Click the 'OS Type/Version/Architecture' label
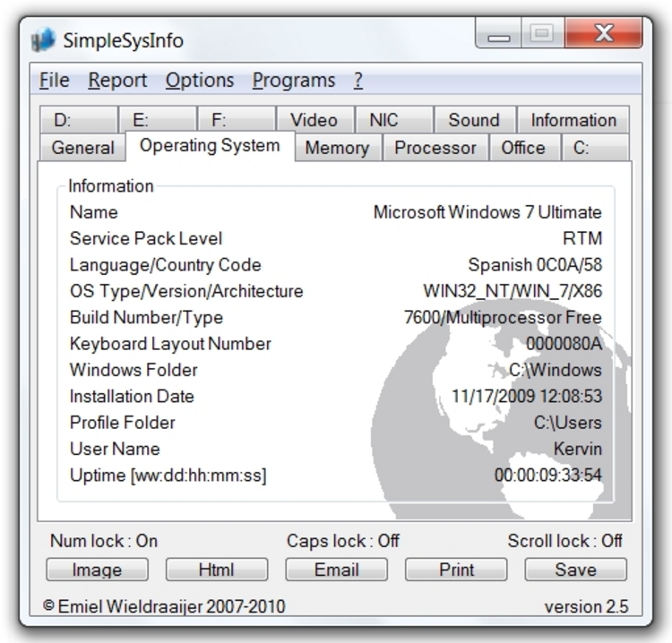 pyautogui.click(x=186, y=291)
